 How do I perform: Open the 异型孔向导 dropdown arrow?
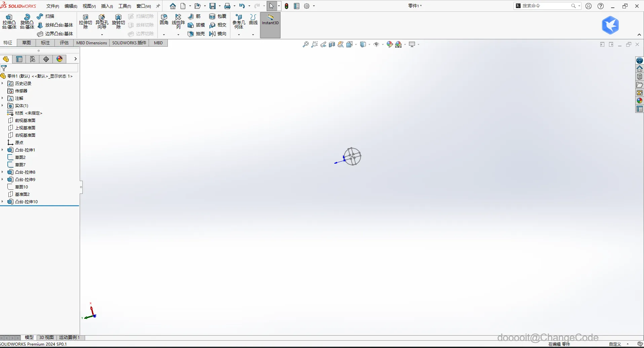(x=102, y=34)
